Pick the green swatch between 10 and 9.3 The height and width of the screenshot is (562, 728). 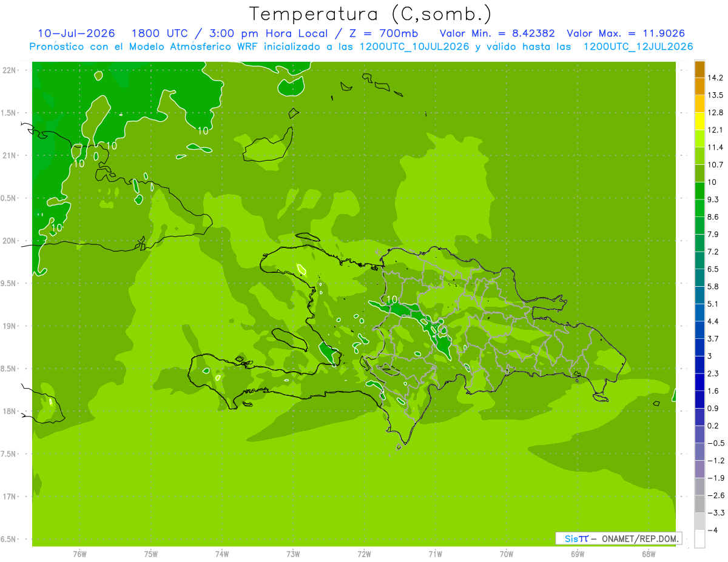699,191
